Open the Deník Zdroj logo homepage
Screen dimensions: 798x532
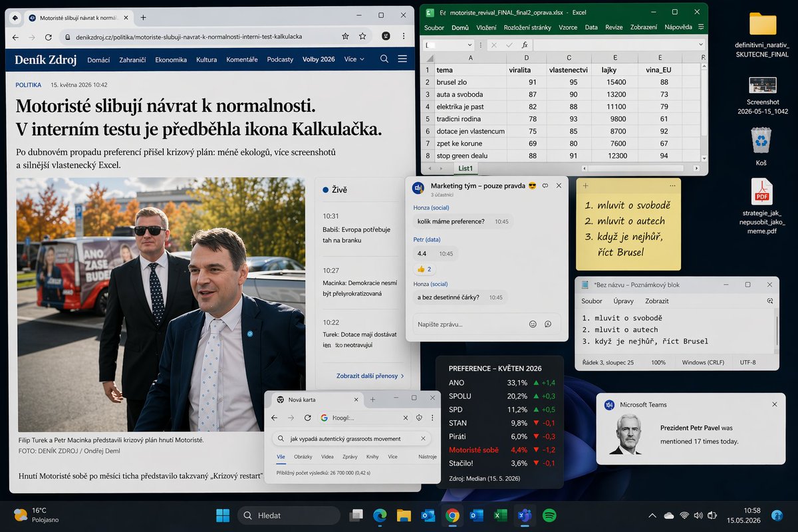click(x=46, y=59)
